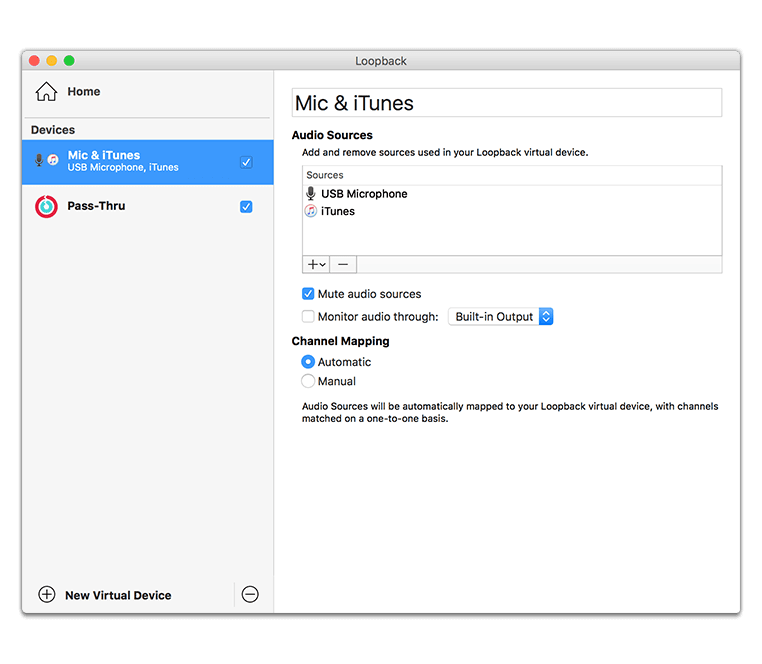Click the Pass-Thru red circular icon
The image size is (762, 664).
(46, 207)
